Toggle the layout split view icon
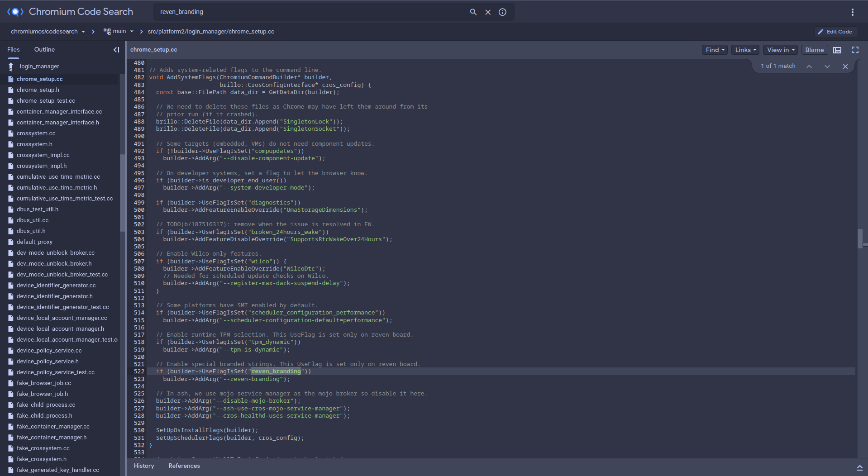868x476 pixels. (837, 50)
